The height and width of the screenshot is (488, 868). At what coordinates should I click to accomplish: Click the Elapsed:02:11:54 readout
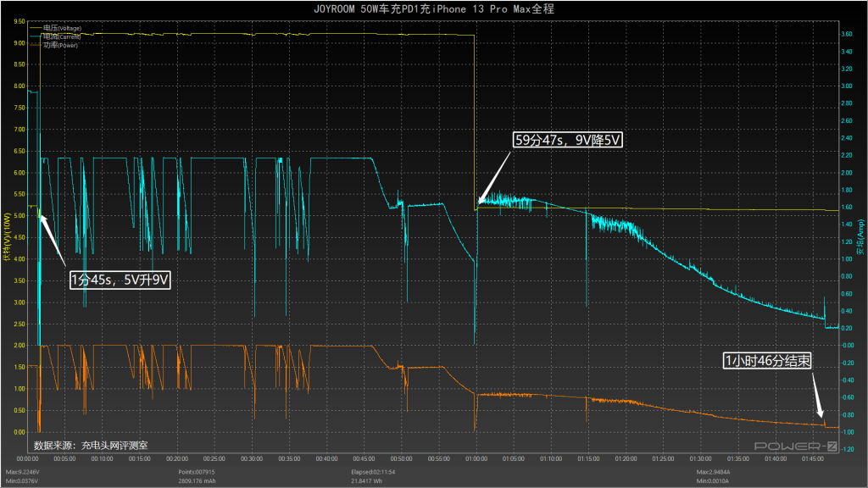pos(373,472)
